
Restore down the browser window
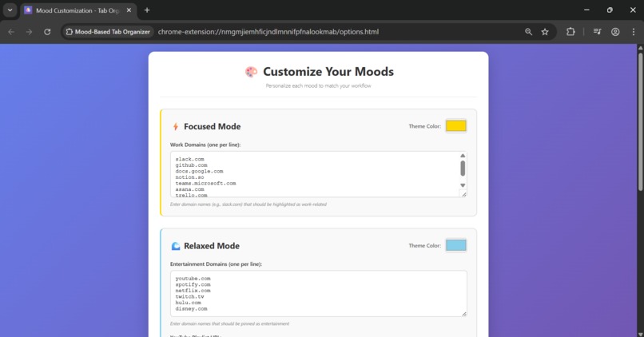(x=610, y=10)
